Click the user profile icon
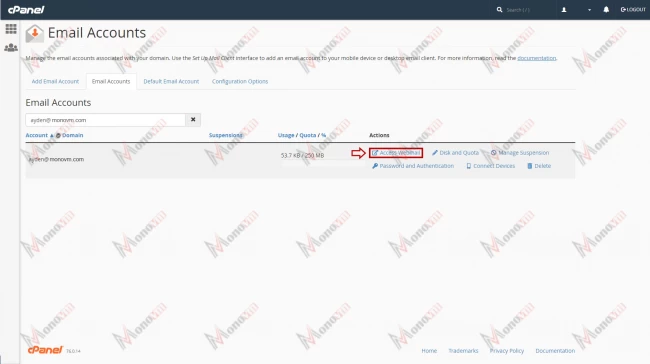 (x=564, y=10)
